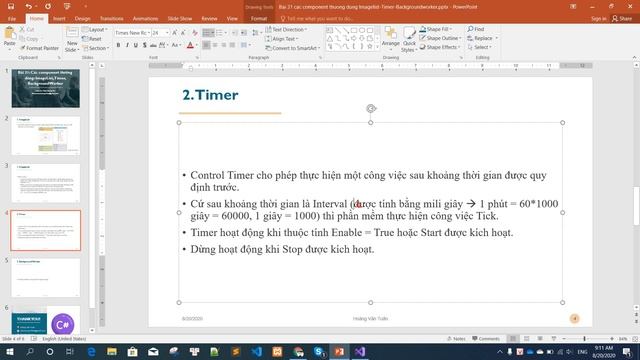Click Sign in
Viewport: 640px width, 360px height.
(x=598, y=18)
